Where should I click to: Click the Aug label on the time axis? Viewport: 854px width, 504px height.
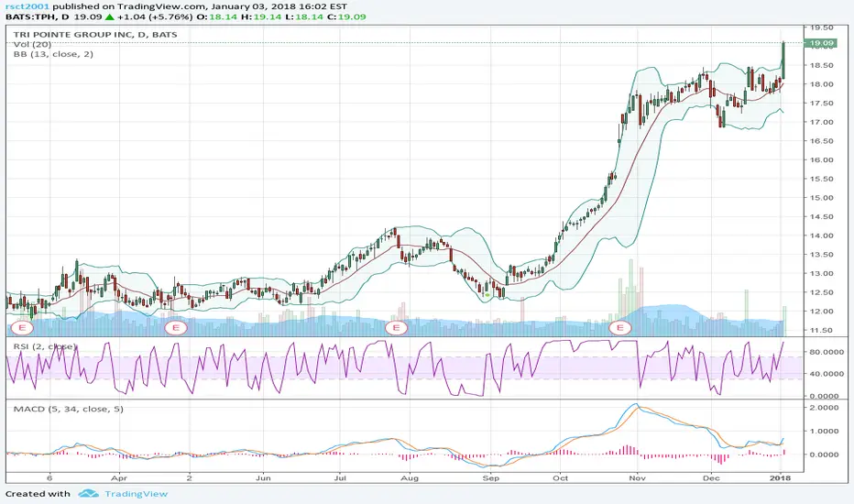pyautogui.click(x=410, y=477)
